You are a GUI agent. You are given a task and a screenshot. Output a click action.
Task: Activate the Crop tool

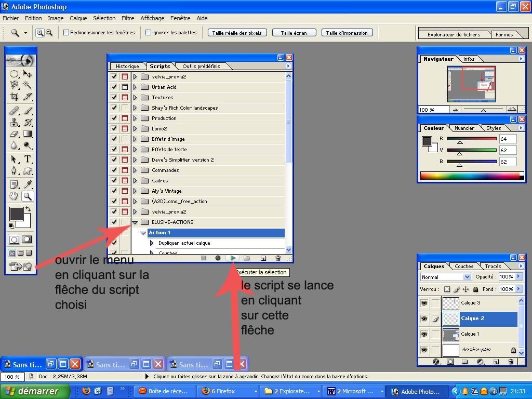(x=14, y=97)
